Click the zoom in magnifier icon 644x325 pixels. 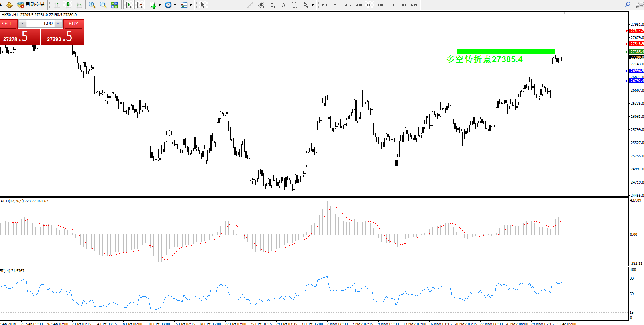[92, 5]
